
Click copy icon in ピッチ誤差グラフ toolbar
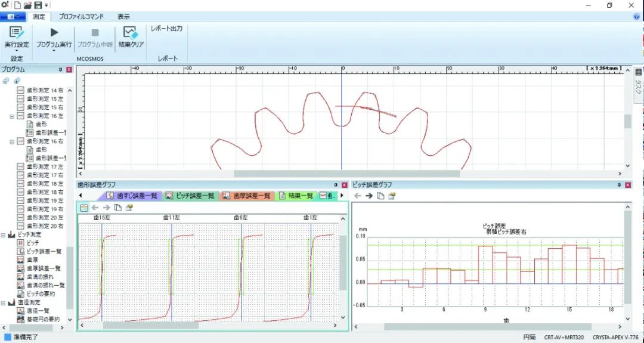coord(380,196)
